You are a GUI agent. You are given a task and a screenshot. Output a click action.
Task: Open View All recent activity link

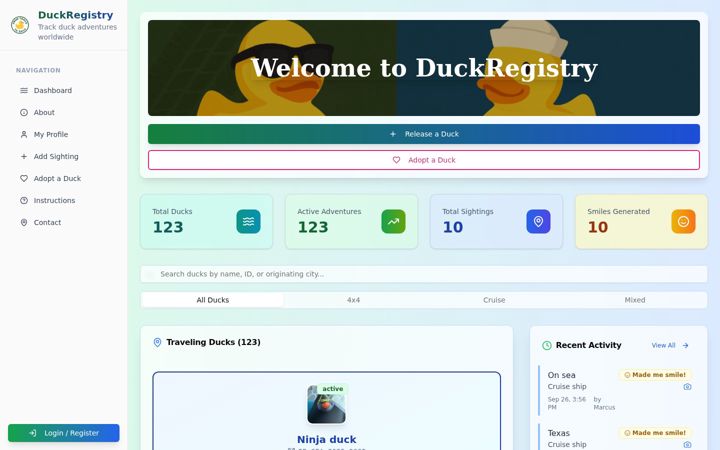coord(670,345)
